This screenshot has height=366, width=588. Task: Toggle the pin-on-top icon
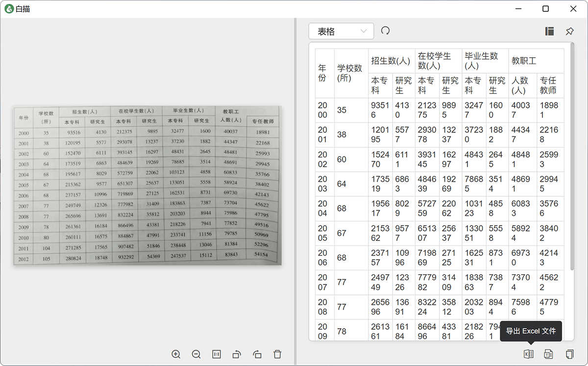569,30
